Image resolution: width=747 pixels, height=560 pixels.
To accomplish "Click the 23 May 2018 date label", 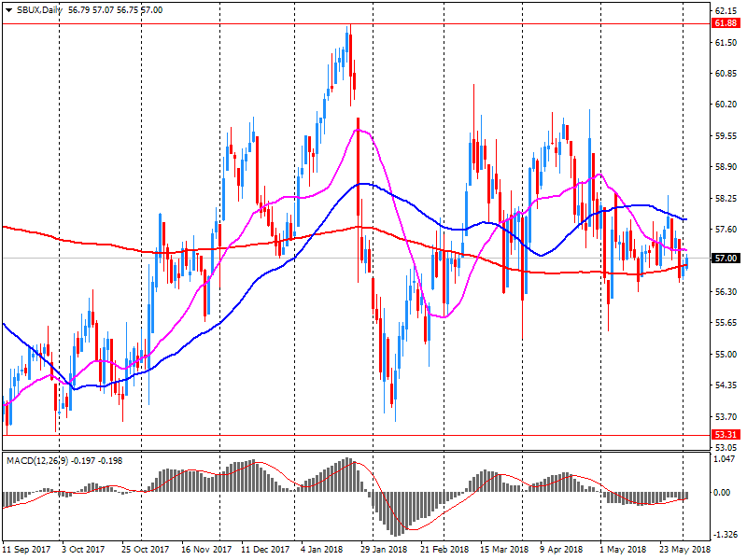I will tap(684, 550).
